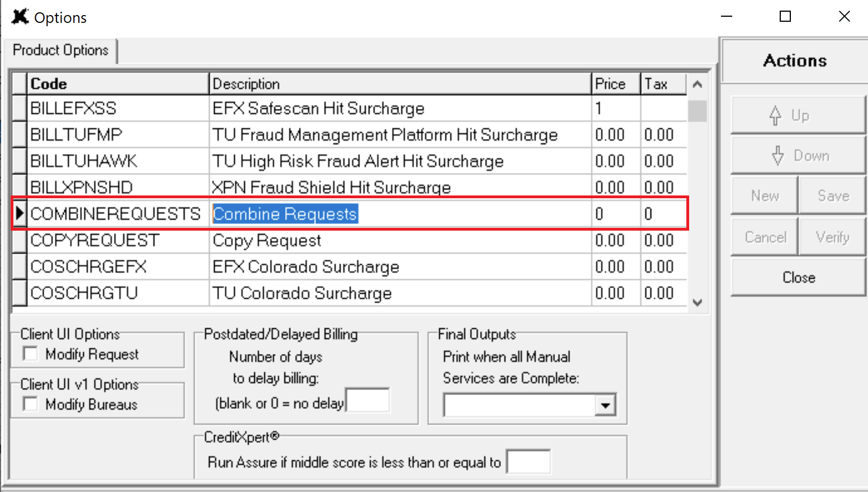Click EFX Colorado Surcharge description cell
The width and height of the screenshot is (868, 492).
(400, 266)
